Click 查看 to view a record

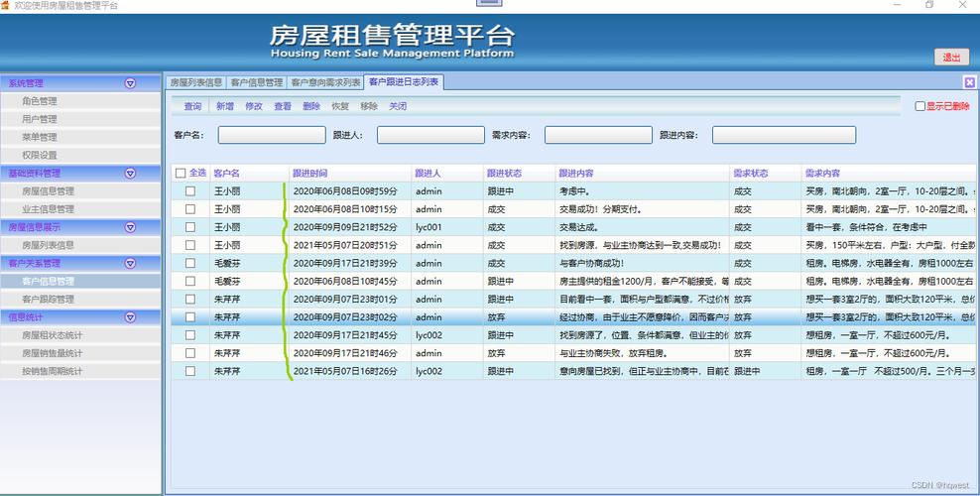[283, 106]
